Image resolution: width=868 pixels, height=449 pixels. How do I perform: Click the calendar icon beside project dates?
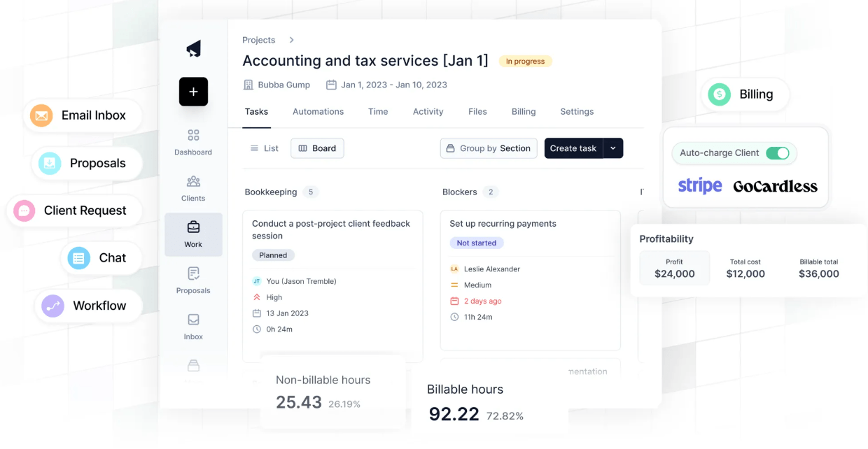pos(331,85)
